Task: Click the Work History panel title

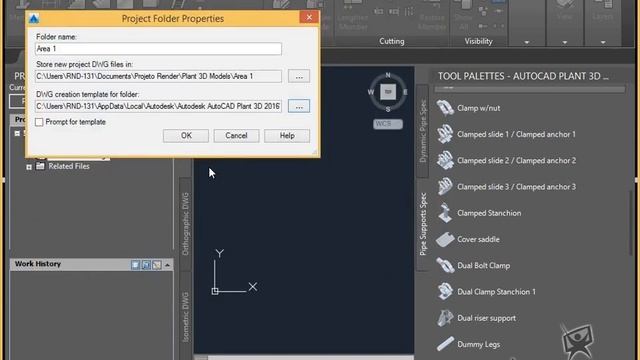Action: (x=38, y=264)
